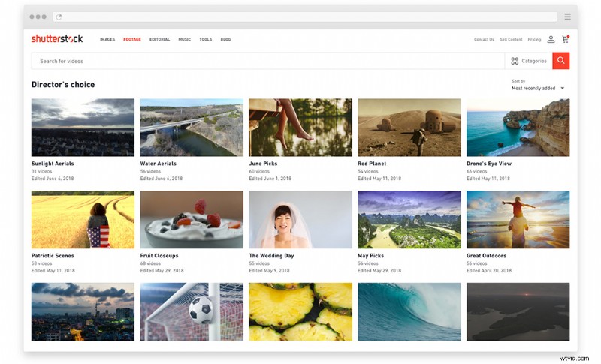The height and width of the screenshot is (364, 601).
Task: Click the browser address bar
Action: click(305, 17)
